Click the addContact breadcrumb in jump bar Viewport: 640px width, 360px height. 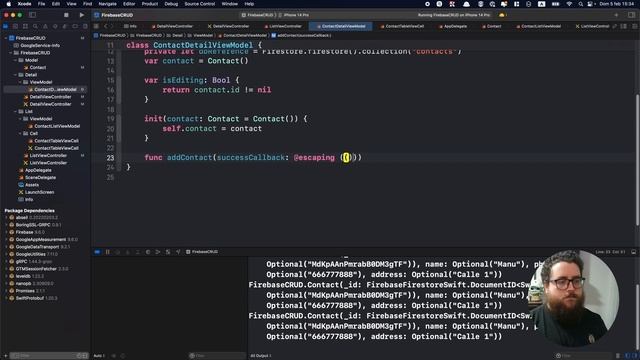pos(301,36)
